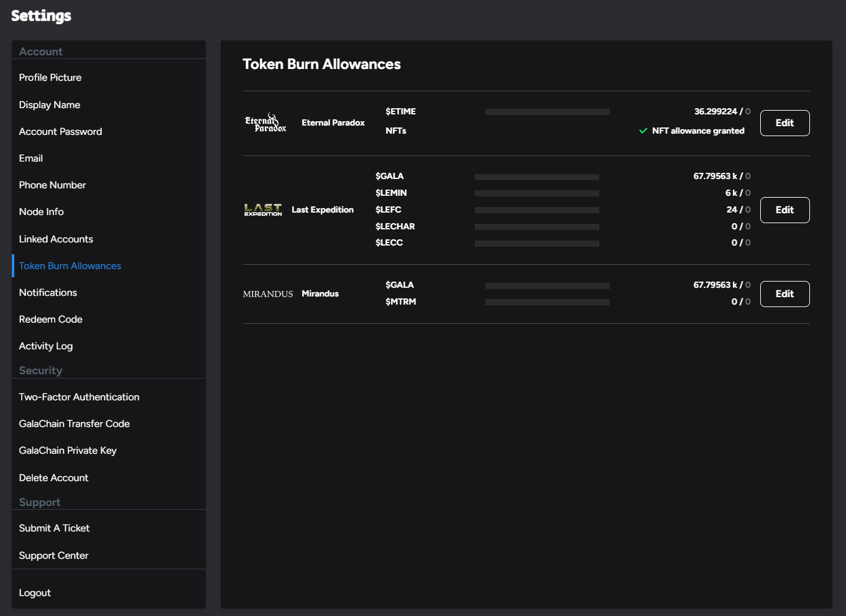Click the Settings page title

point(41,16)
